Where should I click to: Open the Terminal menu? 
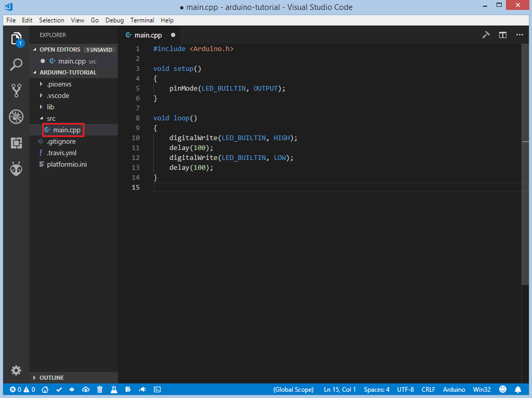point(142,20)
